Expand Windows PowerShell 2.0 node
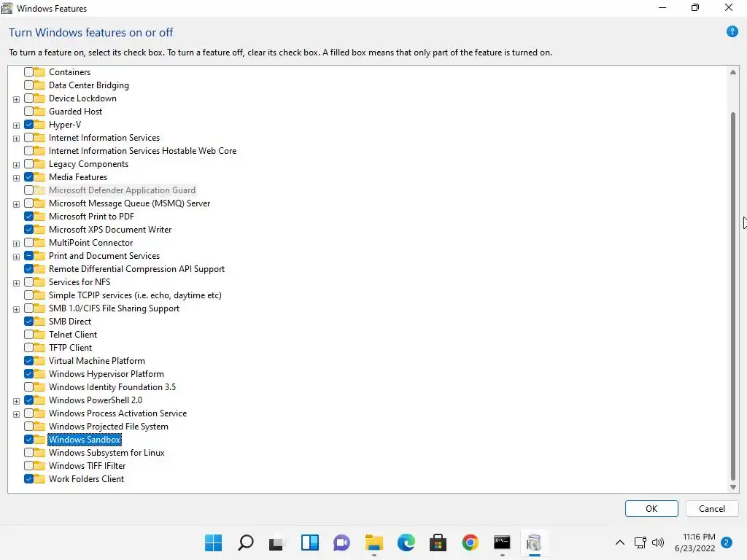The image size is (747, 560). click(16, 401)
